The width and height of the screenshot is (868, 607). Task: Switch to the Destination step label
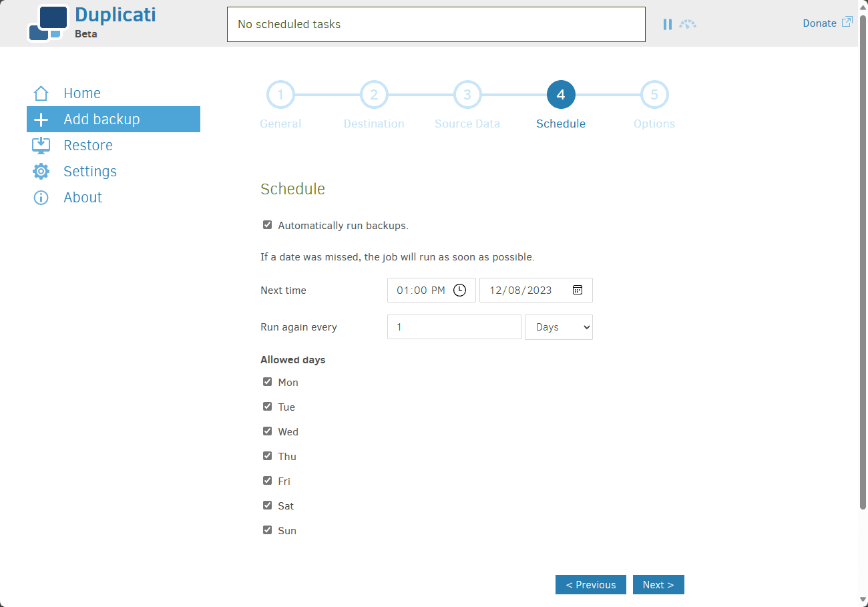click(374, 124)
